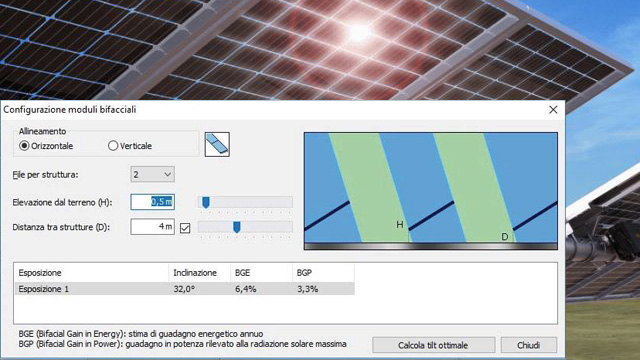Select the Esposizione 1 table row
Image resolution: width=640 pixels, height=360 pixels.
tap(184, 289)
